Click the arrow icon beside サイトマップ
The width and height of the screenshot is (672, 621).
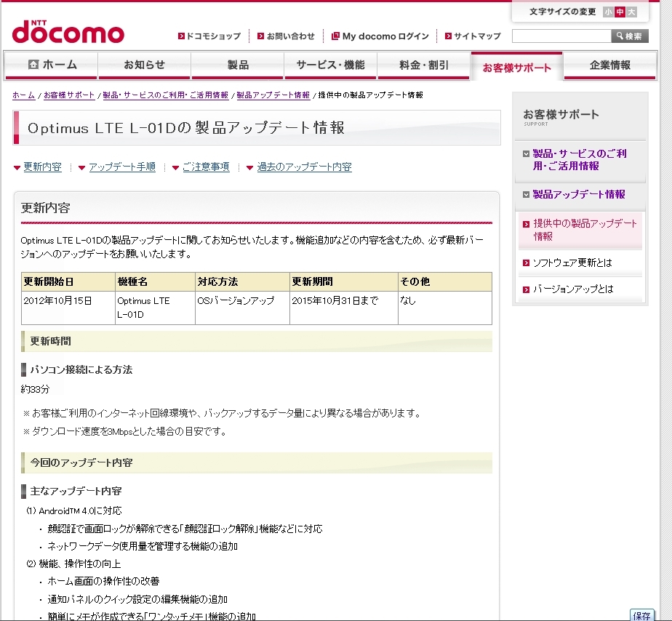[x=448, y=36]
